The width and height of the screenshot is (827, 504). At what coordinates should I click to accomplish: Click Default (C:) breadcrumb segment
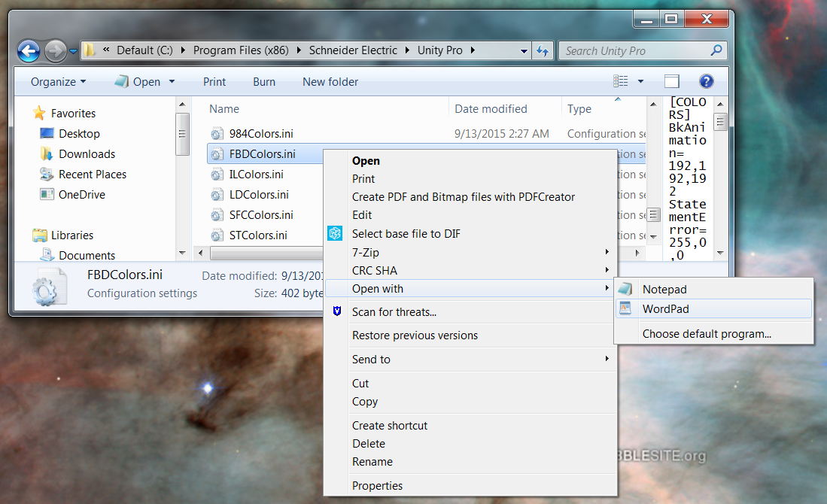pyautogui.click(x=144, y=50)
